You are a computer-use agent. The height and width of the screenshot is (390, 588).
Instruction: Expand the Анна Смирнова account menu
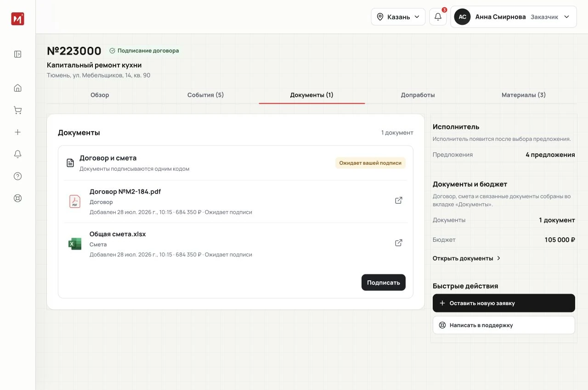coord(514,17)
